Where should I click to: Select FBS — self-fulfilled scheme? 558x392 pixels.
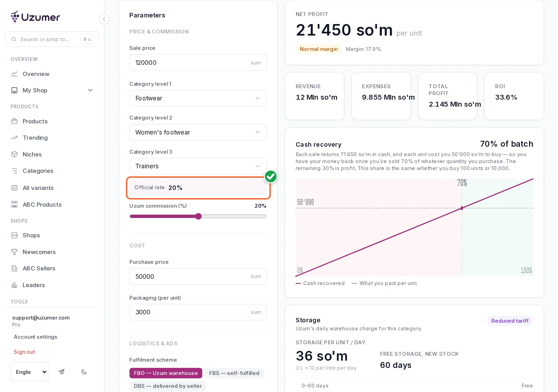(x=234, y=373)
